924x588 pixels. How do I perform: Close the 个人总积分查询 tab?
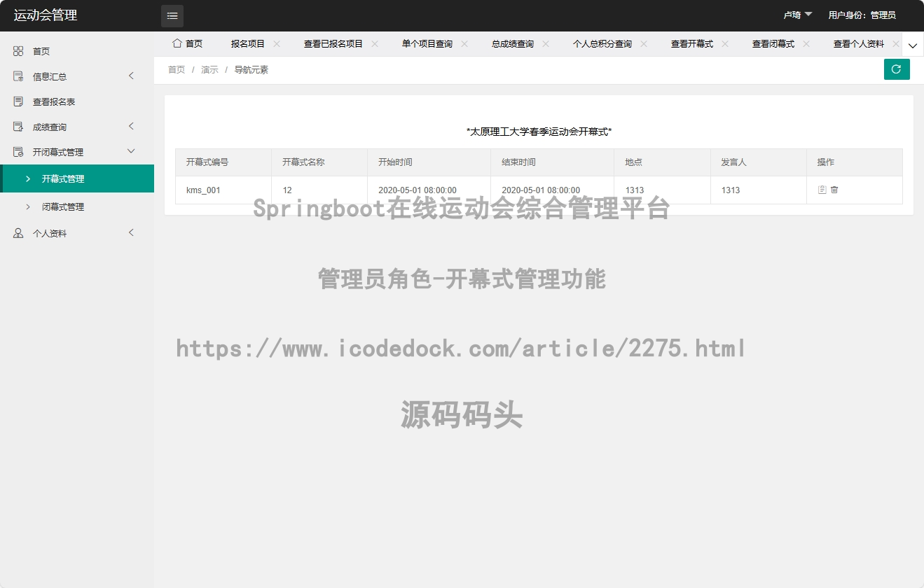point(644,43)
